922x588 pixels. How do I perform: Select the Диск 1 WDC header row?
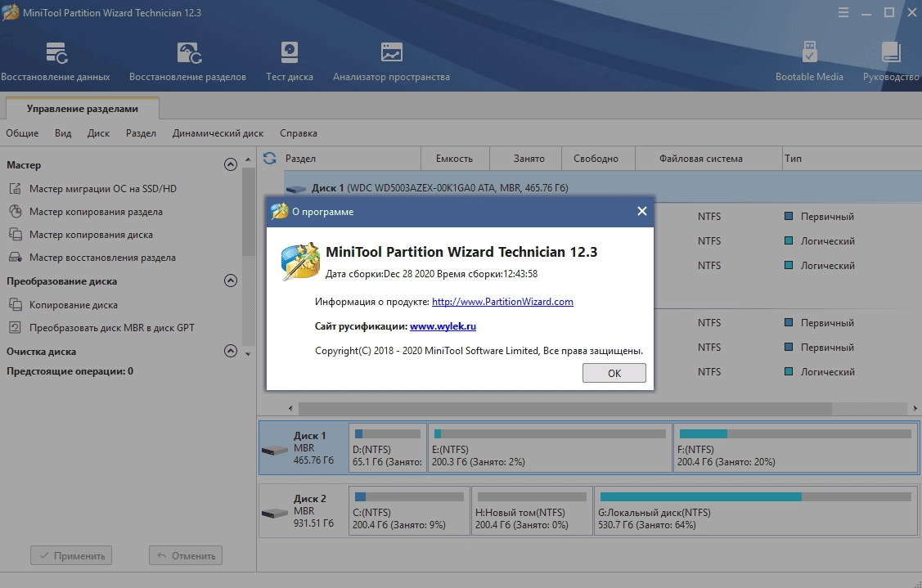(x=603, y=187)
